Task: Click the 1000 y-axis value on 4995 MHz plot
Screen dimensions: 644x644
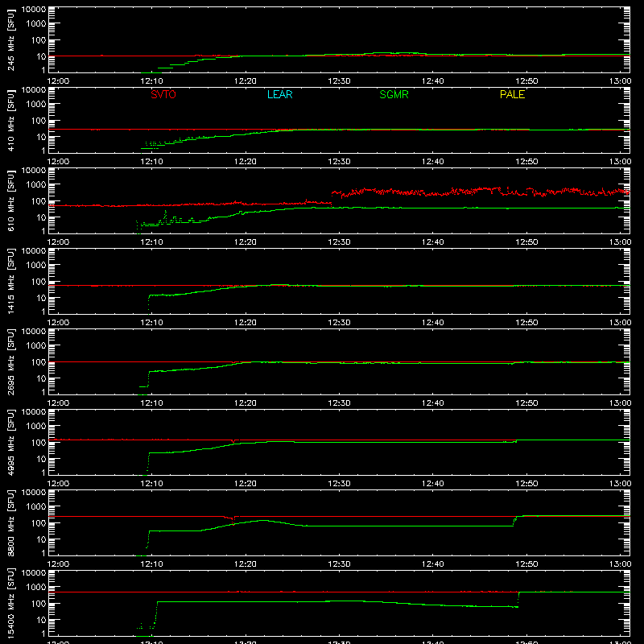Action: [x=36, y=427]
